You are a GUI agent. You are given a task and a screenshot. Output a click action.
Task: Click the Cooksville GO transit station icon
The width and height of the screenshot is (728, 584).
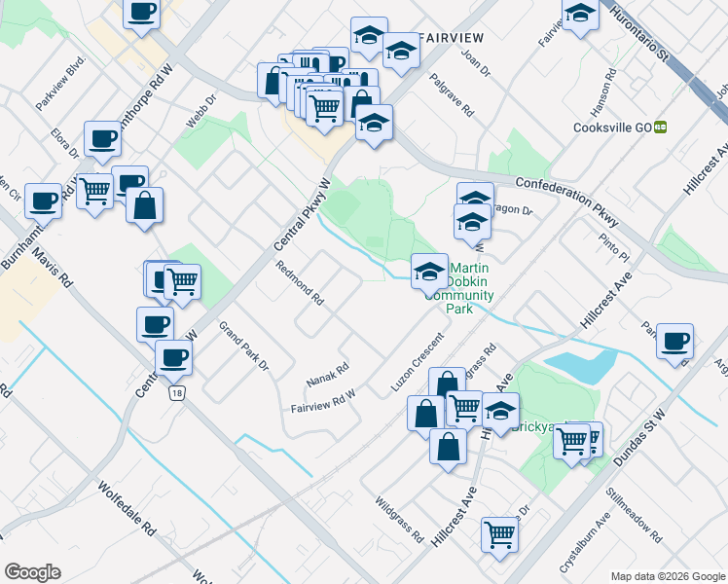pos(660,128)
